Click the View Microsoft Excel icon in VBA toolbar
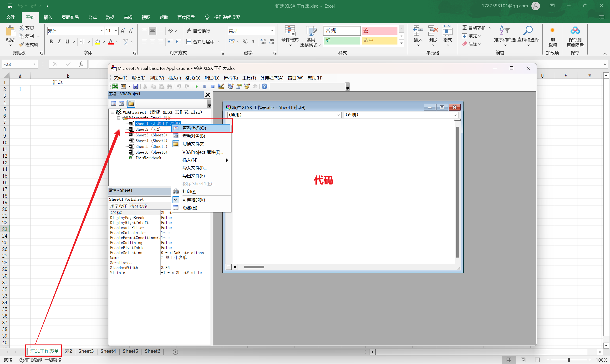610x364 pixels. click(115, 86)
